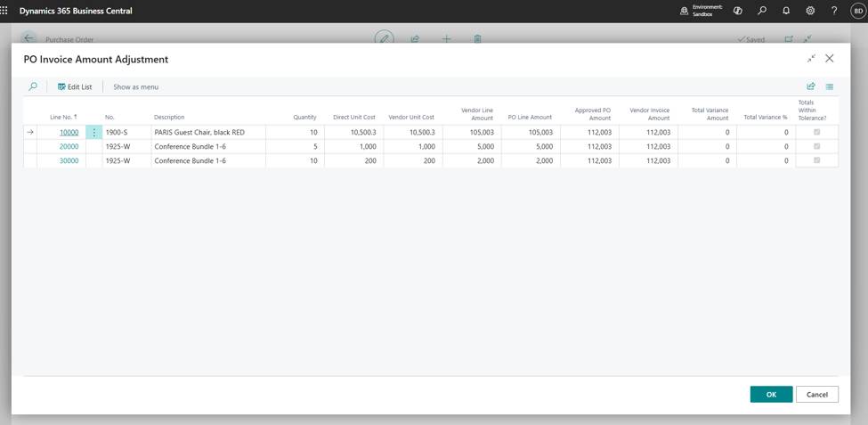Open the Quantity column header menu
Viewport: 868px width, 425px height.
(x=304, y=117)
